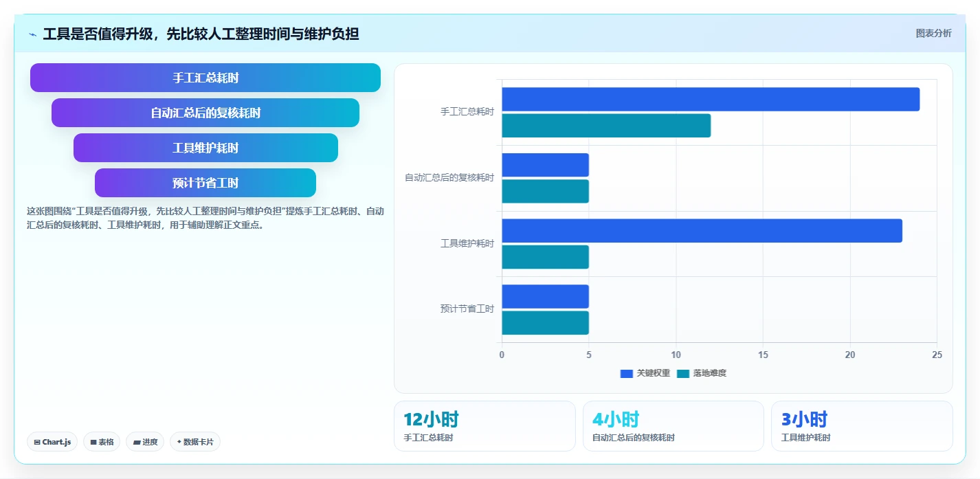
Task: Click the teal 工具维护耗时 chart bar
Action: click(x=545, y=257)
